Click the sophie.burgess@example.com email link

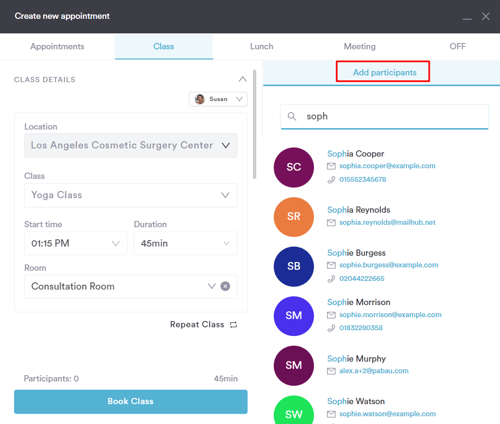[x=389, y=265]
